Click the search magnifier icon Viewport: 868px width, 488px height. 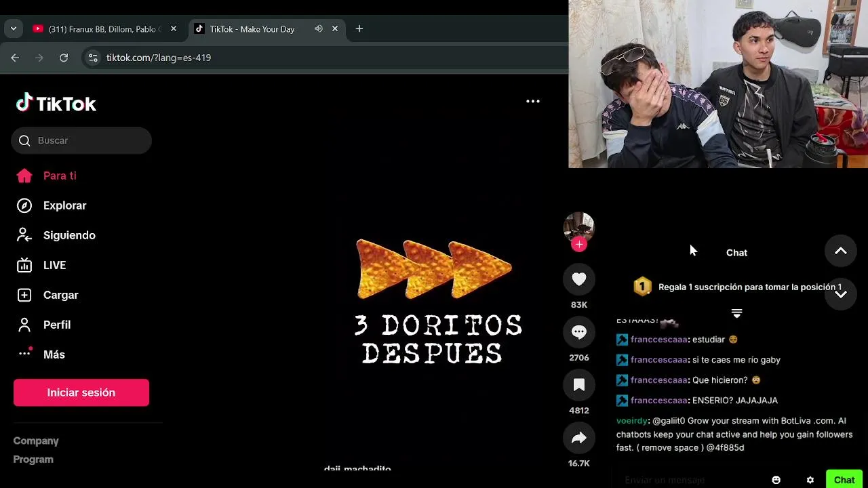tap(24, 140)
